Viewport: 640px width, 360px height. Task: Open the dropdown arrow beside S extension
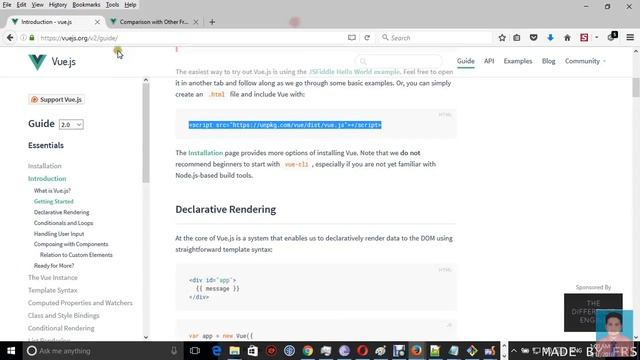tap(596, 38)
